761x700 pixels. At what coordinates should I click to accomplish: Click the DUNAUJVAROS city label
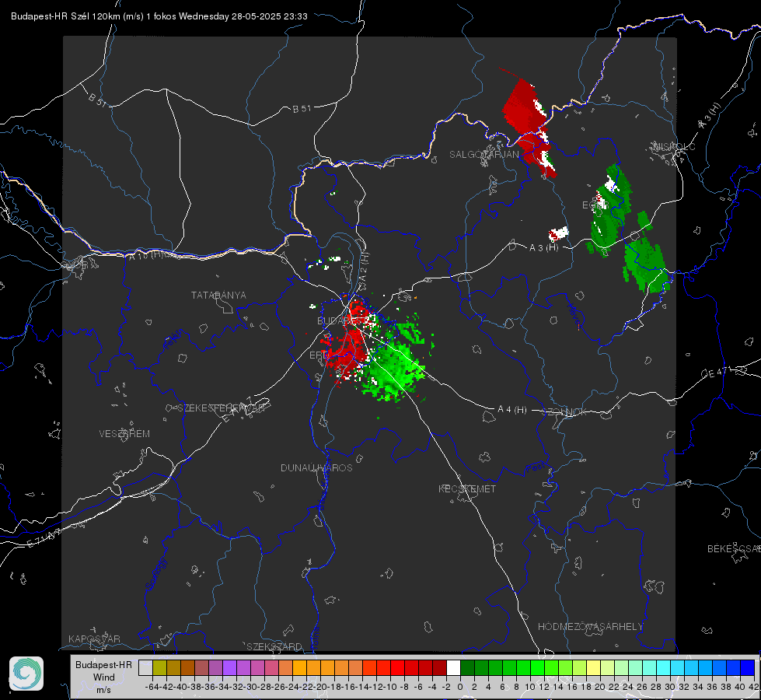point(316,467)
